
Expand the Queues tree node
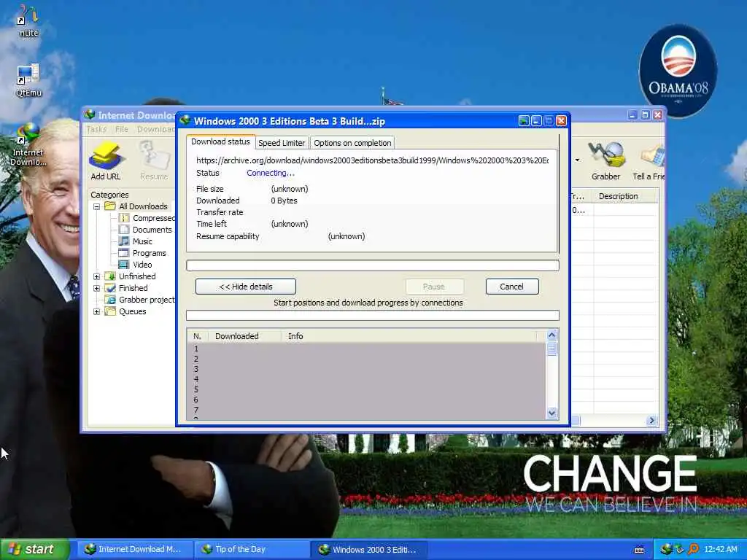coord(97,312)
